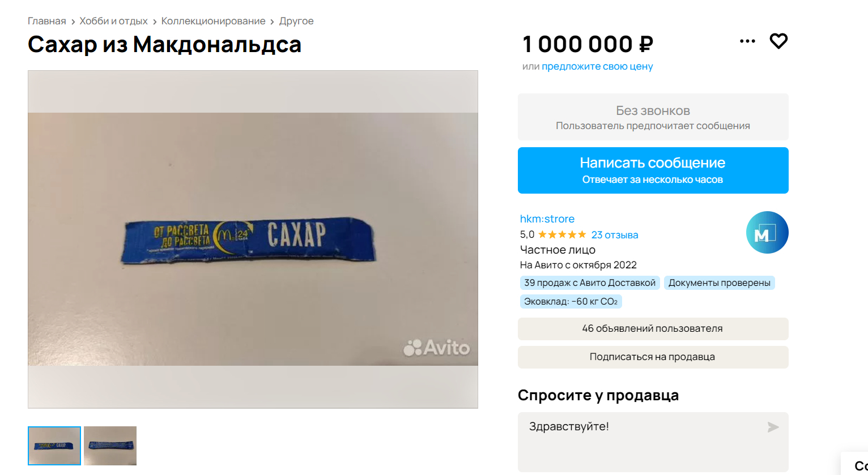The image size is (868, 475).
Task: Click Подписаться на продавца button
Action: pos(653,357)
